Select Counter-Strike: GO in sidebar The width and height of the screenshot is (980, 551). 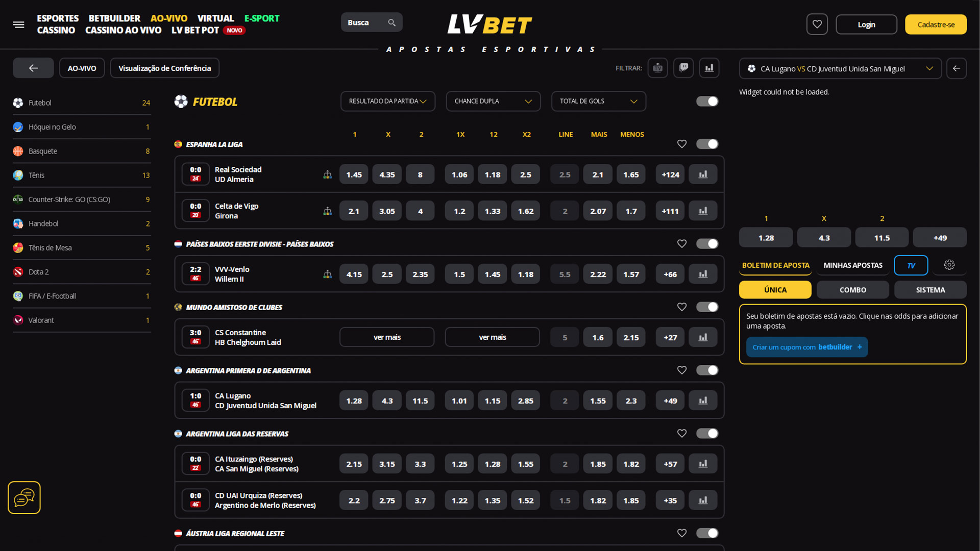pos(82,199)
